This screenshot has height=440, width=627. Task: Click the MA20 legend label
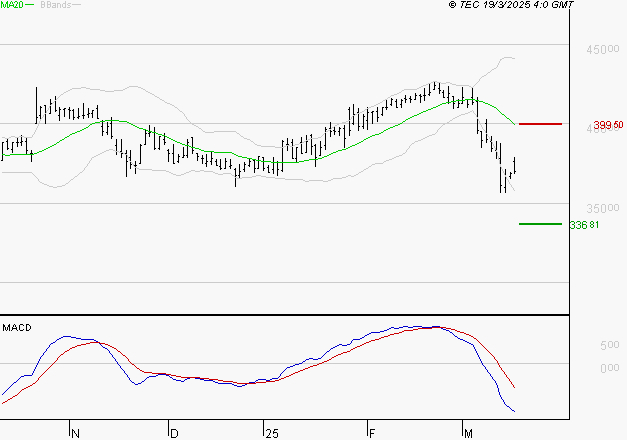[x=12, y=6]
